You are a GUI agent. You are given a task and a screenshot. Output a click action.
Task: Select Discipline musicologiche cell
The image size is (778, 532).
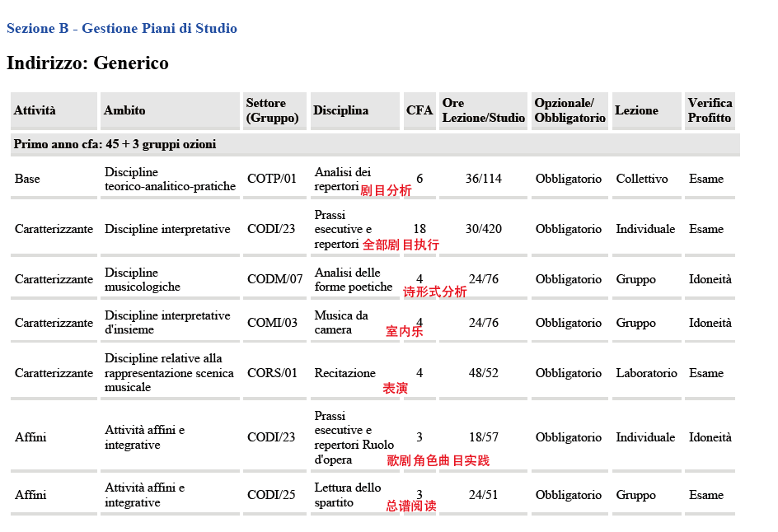click(143, 280)
